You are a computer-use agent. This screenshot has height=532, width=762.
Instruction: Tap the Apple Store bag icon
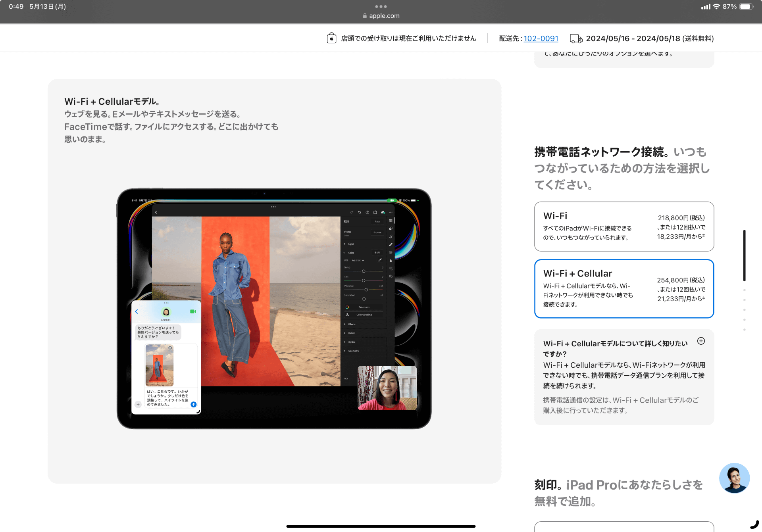(331, 38)
